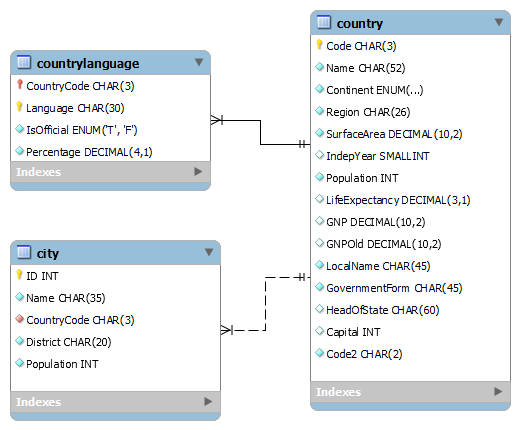
Task: Select the city table title
Action: [48, 254]
